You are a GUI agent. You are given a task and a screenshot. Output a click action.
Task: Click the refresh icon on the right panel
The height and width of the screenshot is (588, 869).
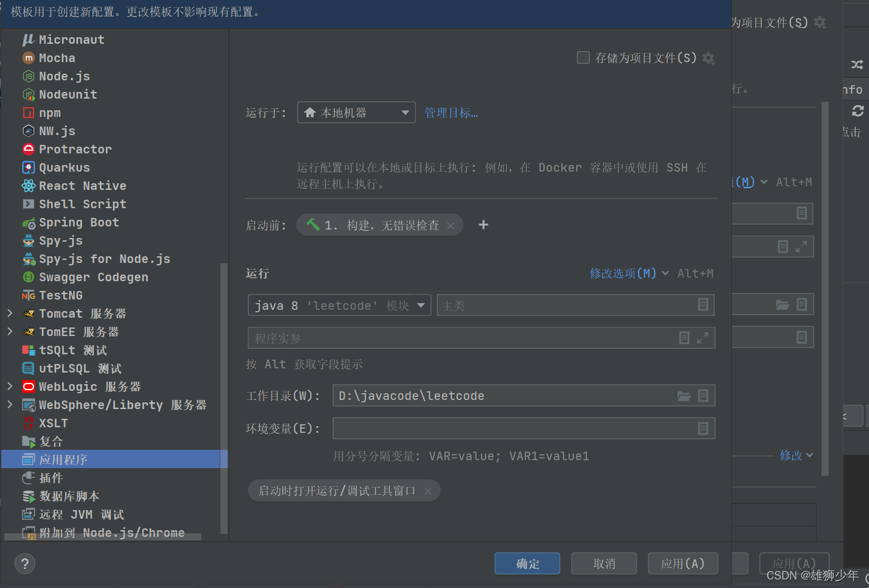(858, 111)
